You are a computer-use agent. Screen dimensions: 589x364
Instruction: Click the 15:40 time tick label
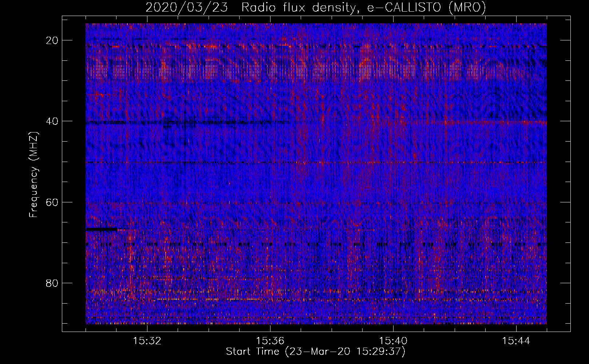click(x=393, y=341)
